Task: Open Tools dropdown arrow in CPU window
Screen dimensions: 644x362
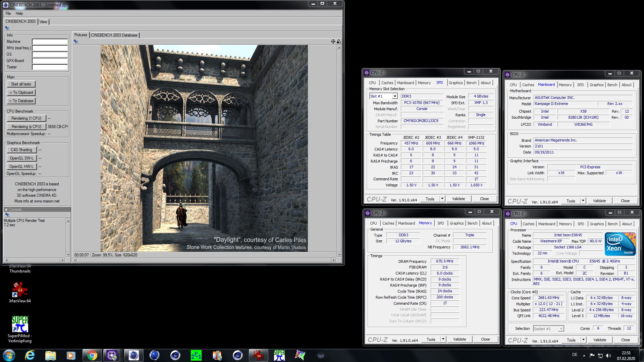Action: click(583, 340)
